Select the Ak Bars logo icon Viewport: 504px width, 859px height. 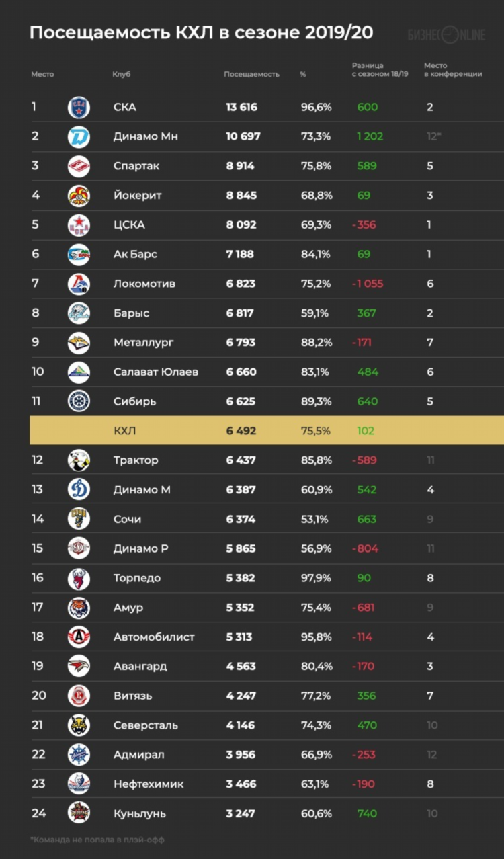(x=79, y=255)
